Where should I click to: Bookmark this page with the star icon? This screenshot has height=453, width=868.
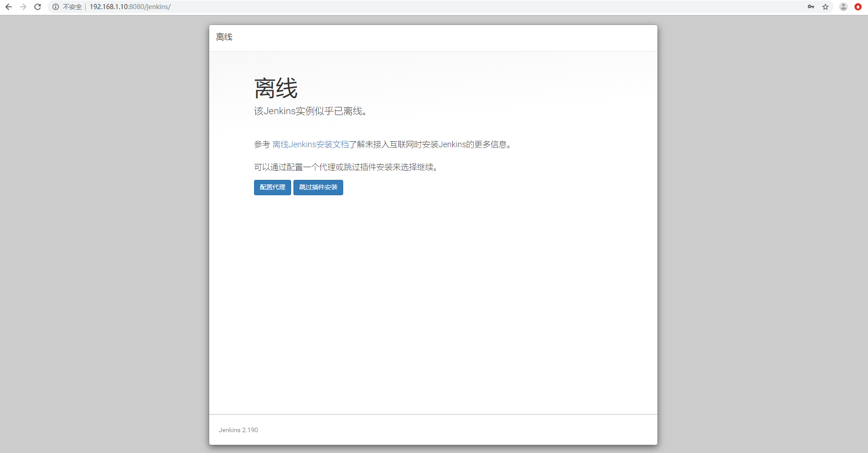(x=826, y=7)
